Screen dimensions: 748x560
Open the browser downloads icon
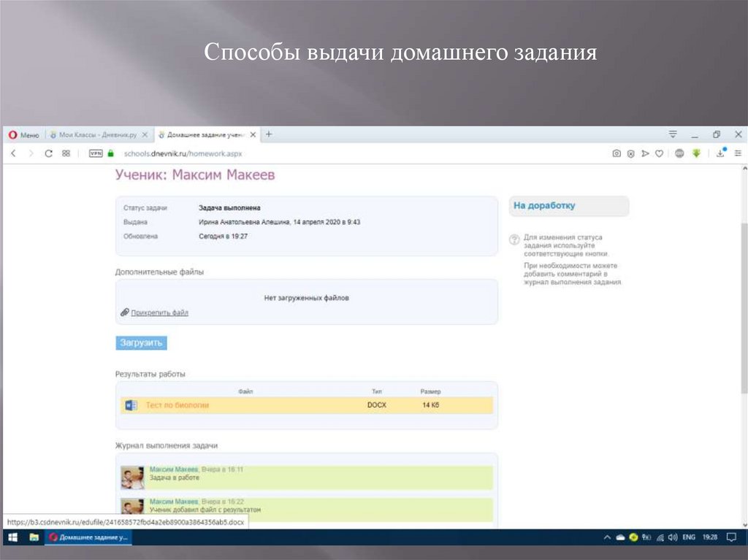tap(720, 153)
